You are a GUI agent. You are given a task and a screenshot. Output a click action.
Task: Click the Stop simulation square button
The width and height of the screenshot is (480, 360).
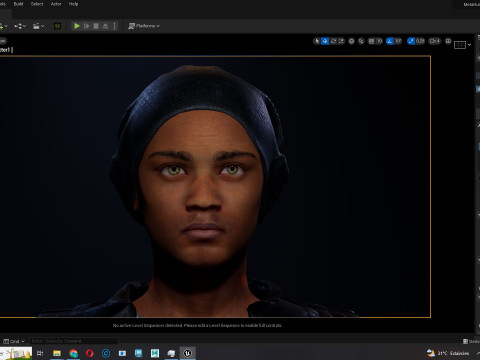(x=96, y=26)
